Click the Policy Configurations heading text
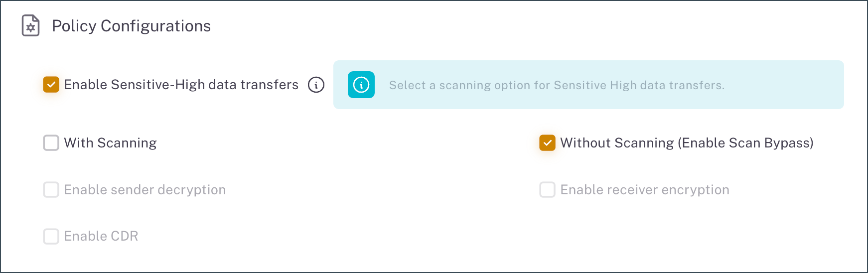Image resolution: width=868 pixels, height=273 pixels. pos(131,26)
